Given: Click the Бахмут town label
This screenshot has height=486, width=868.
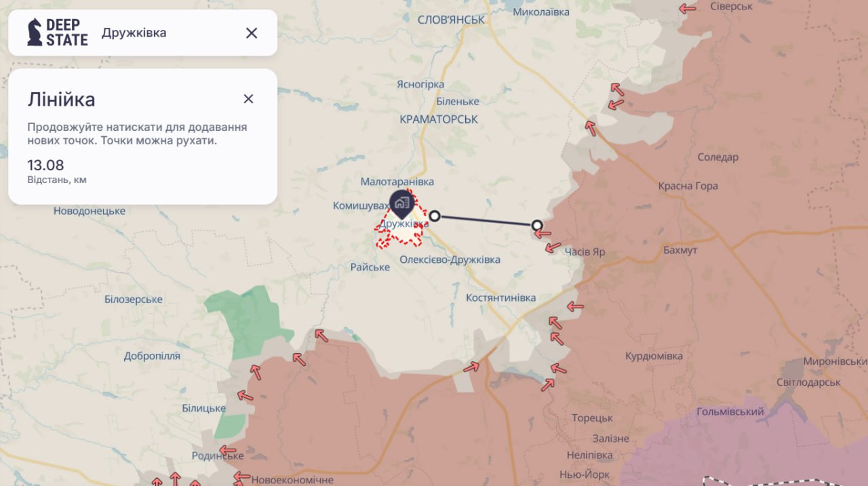Looking at the screenshot, I should click(680, 251).
